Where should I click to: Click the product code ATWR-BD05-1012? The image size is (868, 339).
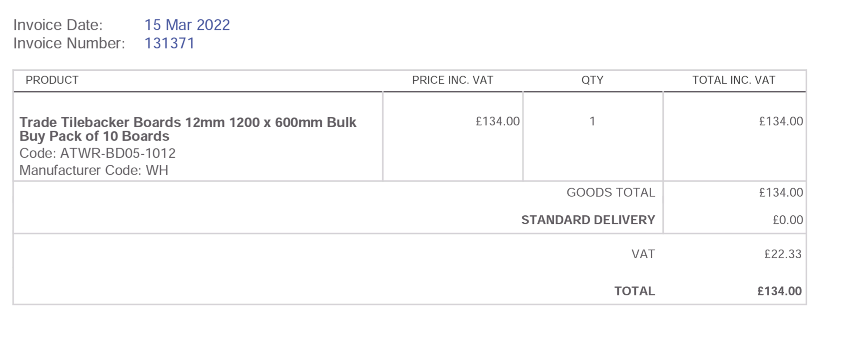point(98,153)
